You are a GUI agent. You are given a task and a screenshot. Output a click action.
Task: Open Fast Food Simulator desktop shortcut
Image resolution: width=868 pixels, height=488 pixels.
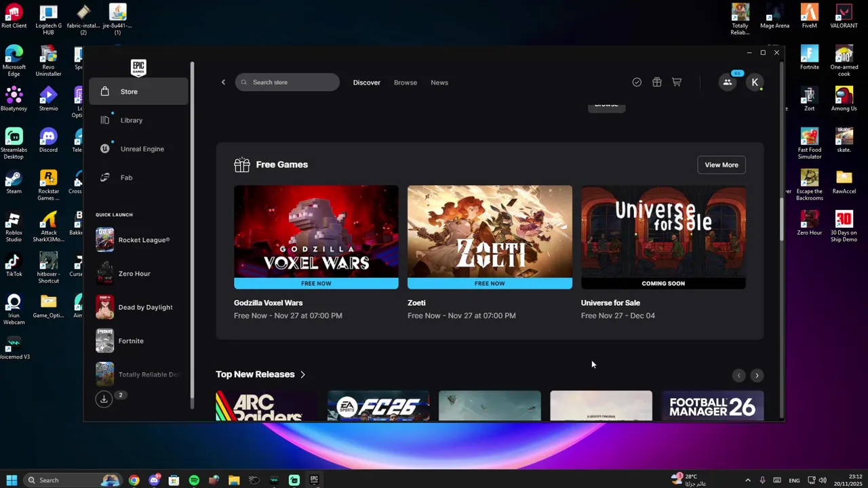809,144
